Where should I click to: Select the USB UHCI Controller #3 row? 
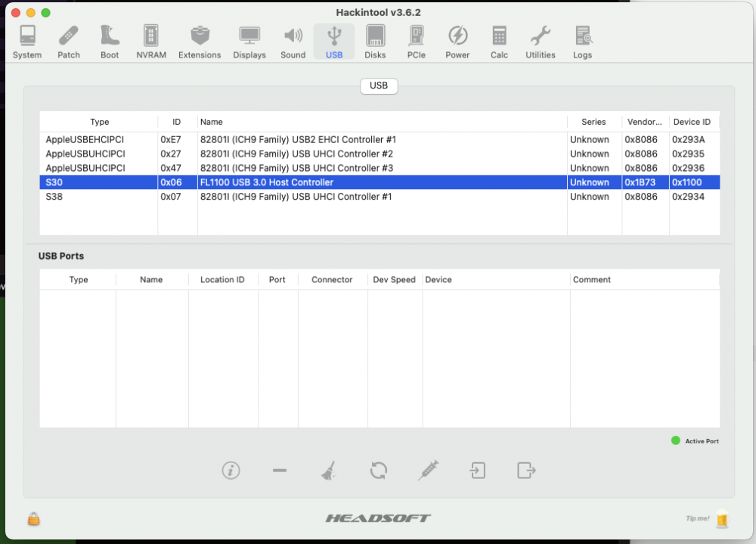[380, 168]
